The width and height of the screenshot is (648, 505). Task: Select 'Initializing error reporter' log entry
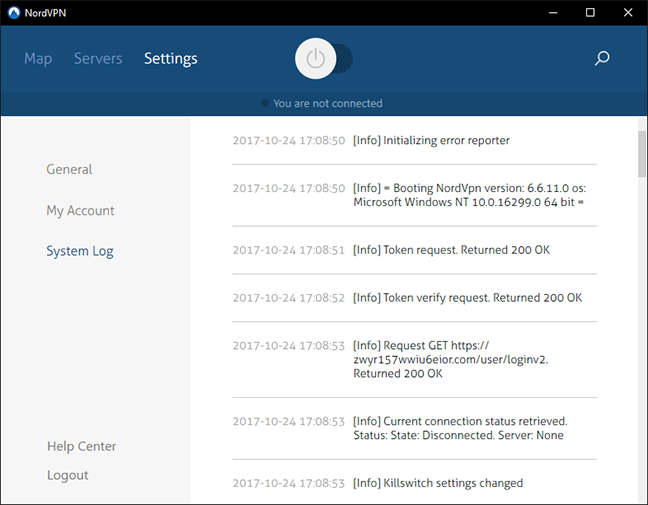pyautogui.click(x=415, y=141)
